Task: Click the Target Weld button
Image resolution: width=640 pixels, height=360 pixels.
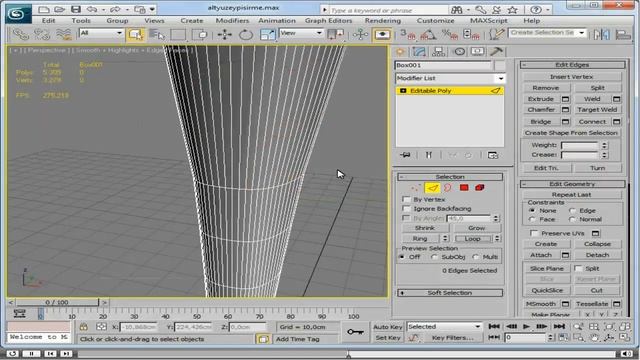Action: click(597, 110)
